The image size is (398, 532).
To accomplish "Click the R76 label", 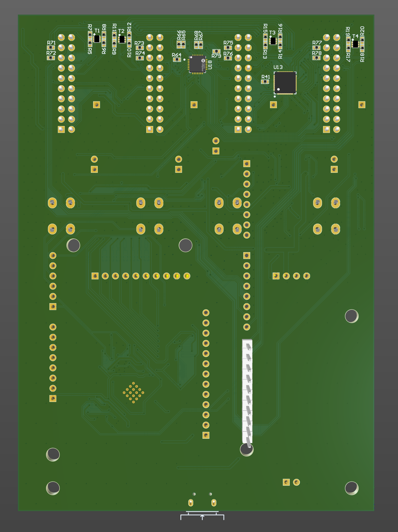I will (x=228, y=53).
